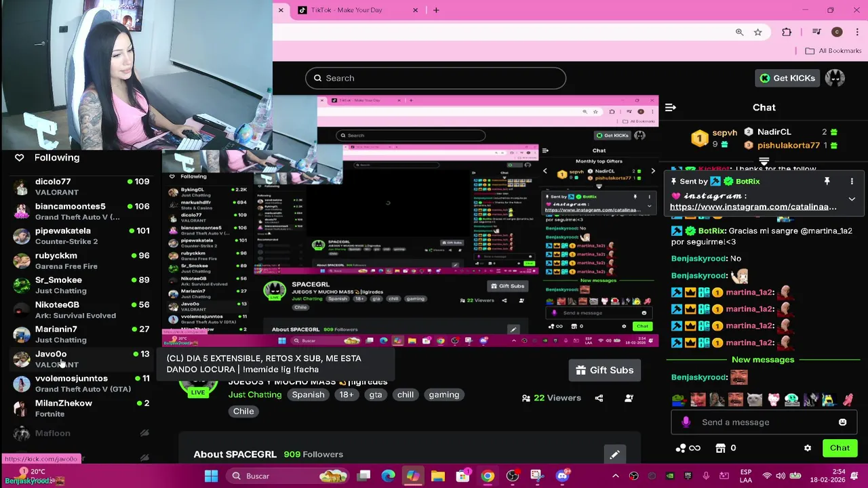
Task: Select the gaming tag
Action: pyautogui.click(x=444, y=394)
